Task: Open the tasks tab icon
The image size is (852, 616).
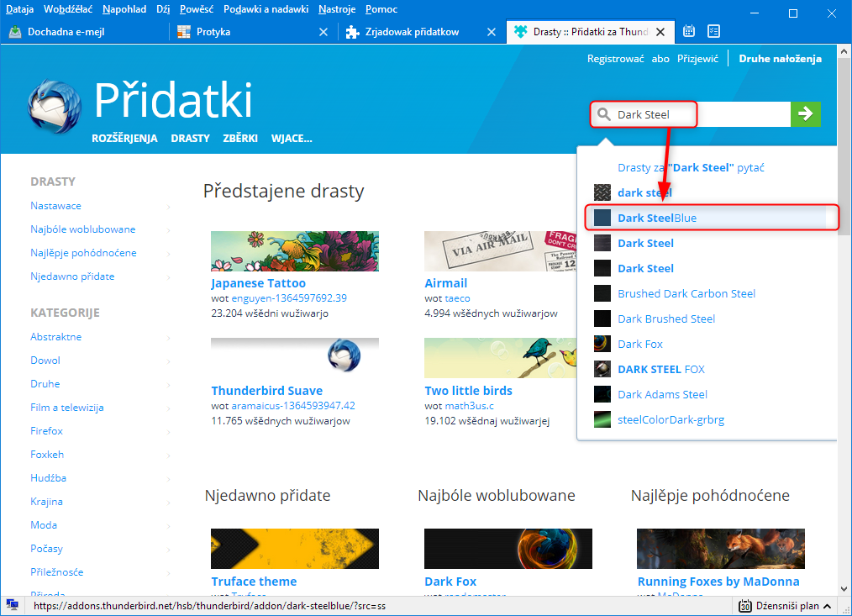Action: tap(713, 32)
